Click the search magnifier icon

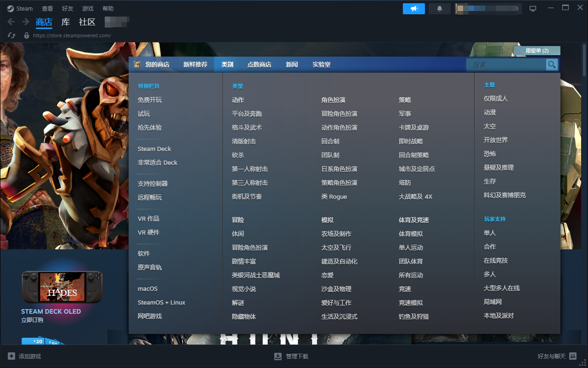[552, 65]
